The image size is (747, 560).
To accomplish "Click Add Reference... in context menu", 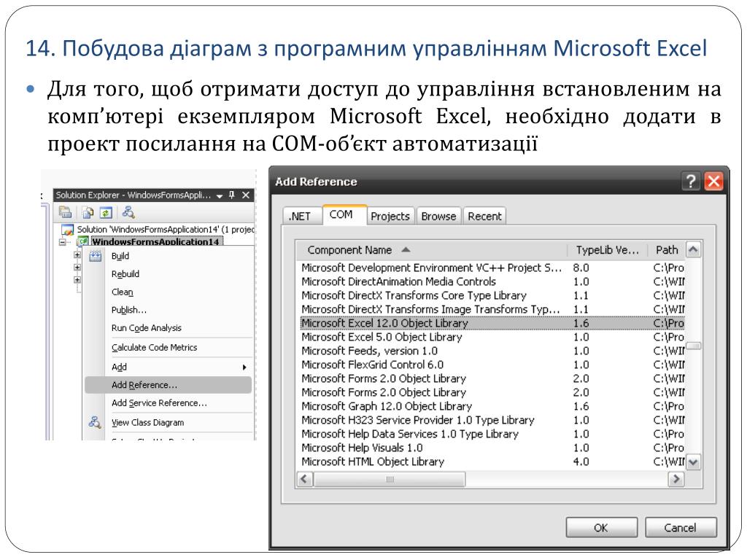I will point(169,385).
